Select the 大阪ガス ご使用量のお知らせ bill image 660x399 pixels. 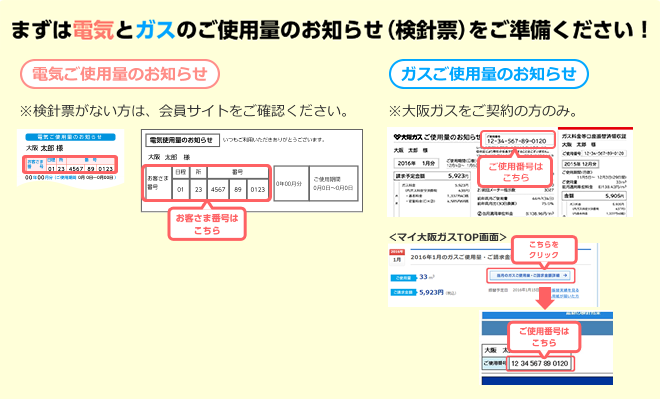point(471,173)
